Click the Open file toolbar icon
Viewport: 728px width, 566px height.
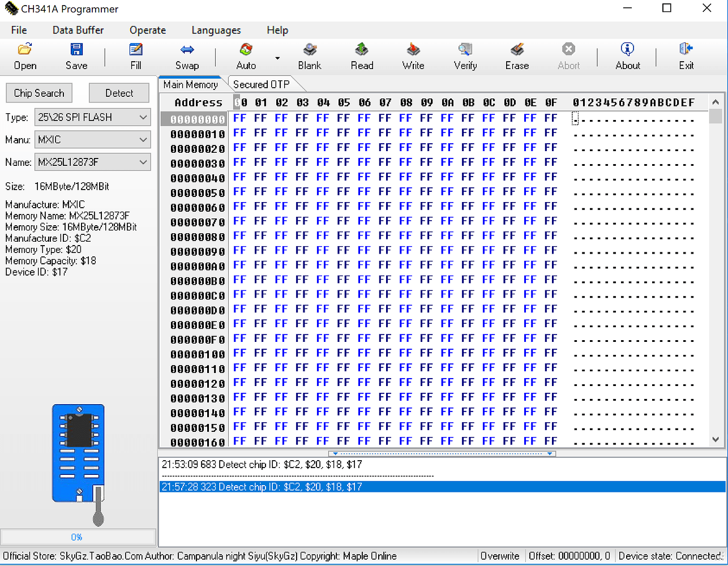pyautogui.click(x=25, y=56)
